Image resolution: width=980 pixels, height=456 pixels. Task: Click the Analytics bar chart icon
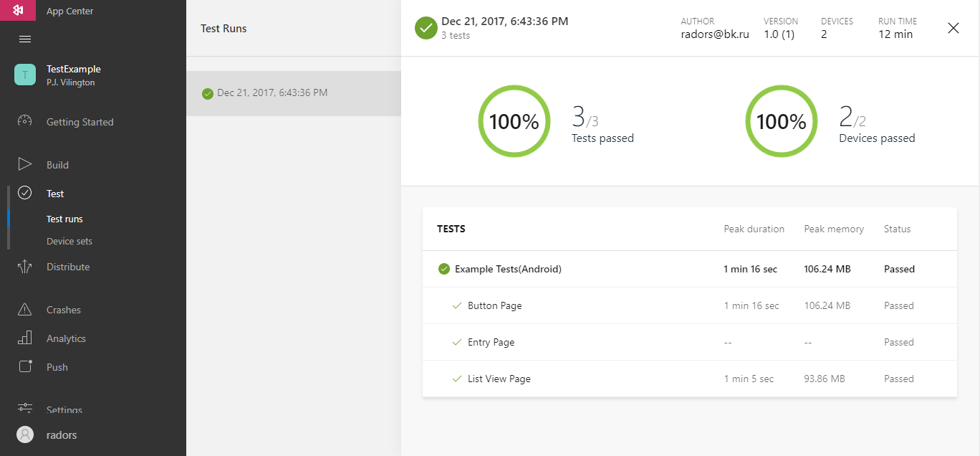click(25, 338)
